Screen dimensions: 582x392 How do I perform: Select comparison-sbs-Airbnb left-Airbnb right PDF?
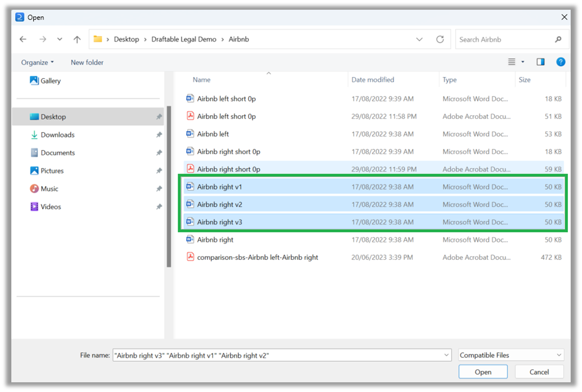(x=374, y=257)
